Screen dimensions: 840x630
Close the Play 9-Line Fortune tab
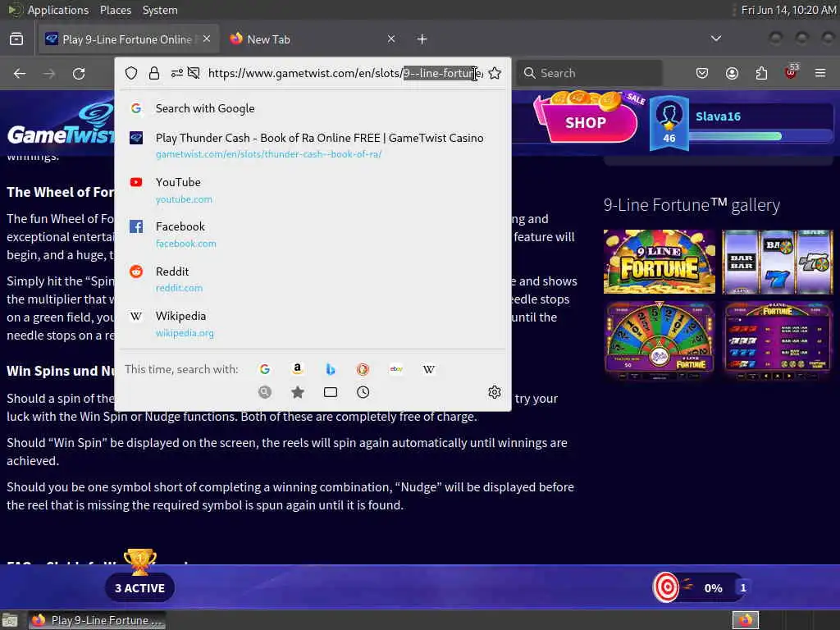tap(207, 39)
